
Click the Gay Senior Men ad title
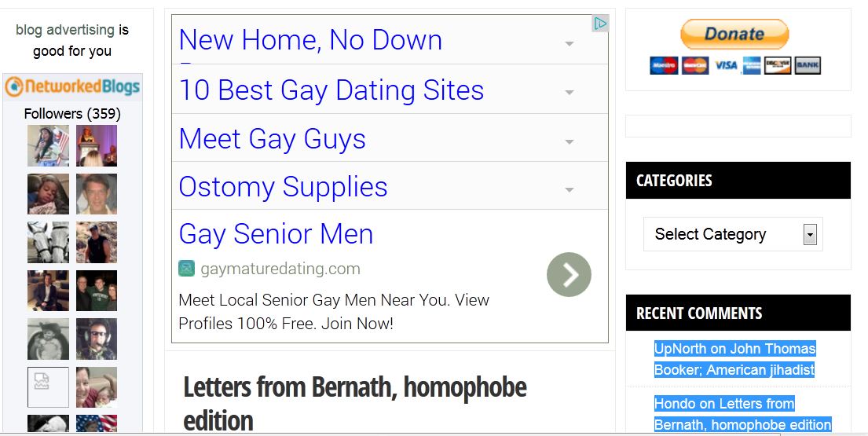pos(277,233)
